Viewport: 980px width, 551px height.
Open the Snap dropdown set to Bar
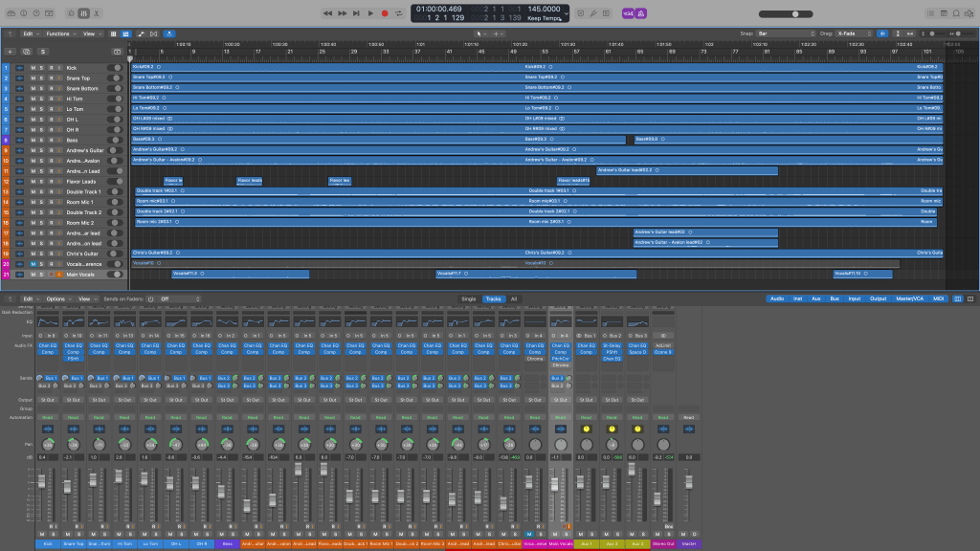pyautogui.click(x=787, y=33)
